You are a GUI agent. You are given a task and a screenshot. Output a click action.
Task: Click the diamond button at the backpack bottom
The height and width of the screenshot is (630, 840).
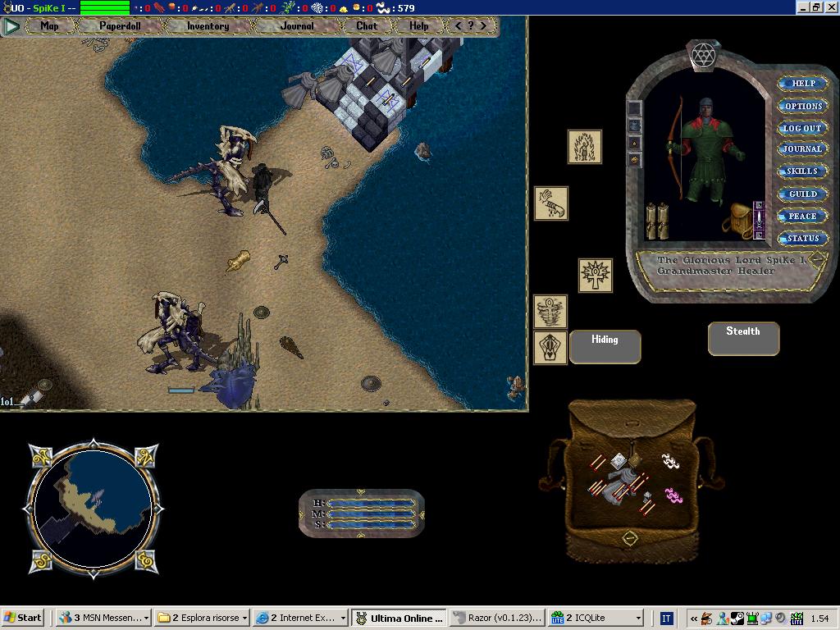[630, 537]
